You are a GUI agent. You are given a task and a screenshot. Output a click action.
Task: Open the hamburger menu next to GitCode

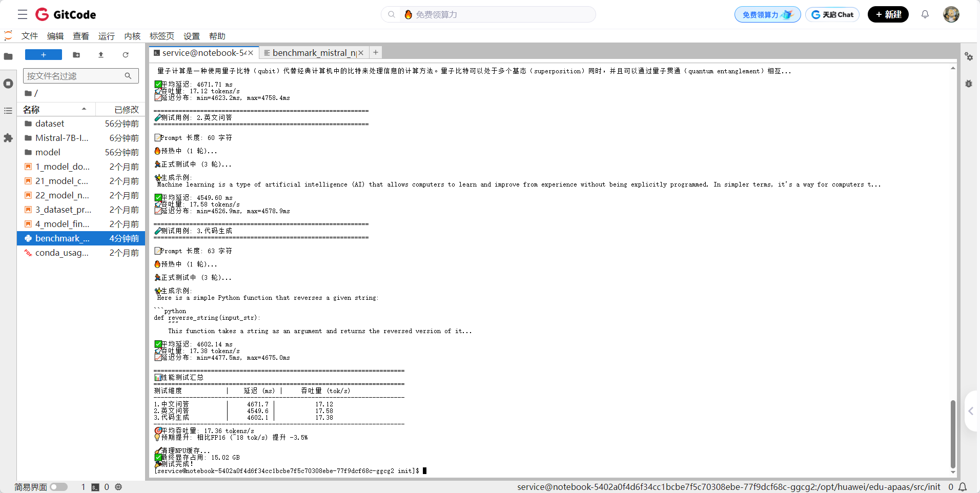click(23, 14)
